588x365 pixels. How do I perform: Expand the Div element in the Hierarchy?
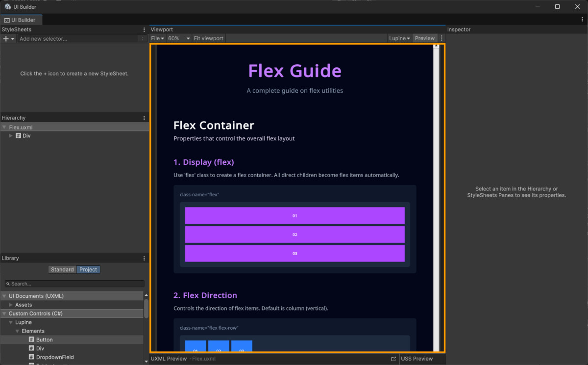click(x=11, y=136)
